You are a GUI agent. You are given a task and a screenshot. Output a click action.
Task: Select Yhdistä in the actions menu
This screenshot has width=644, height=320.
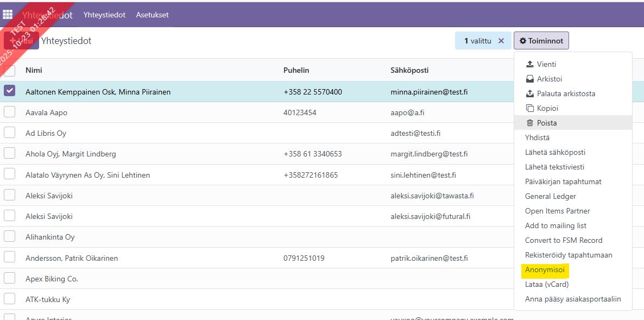click(537, 137)
